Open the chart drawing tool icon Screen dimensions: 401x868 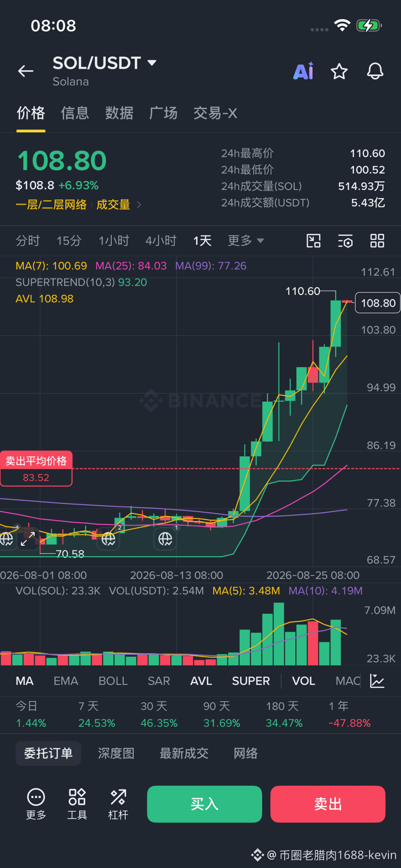pos(314,241)
